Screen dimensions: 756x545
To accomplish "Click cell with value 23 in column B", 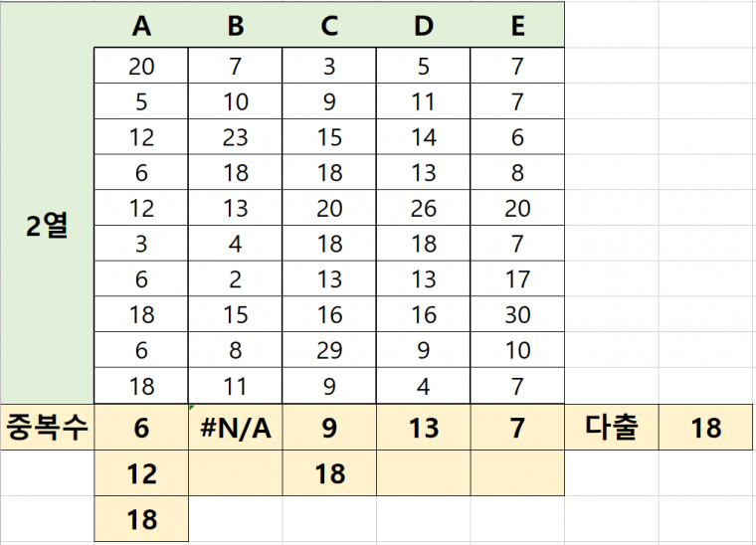I will pos(236,137).
